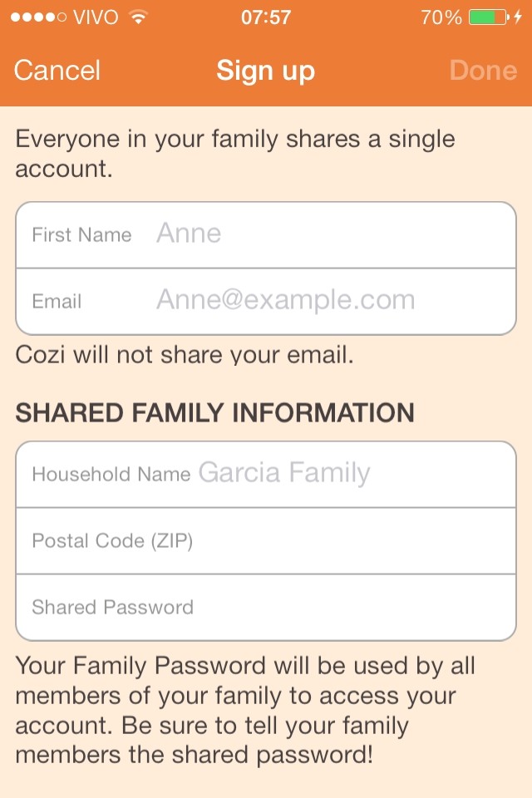
Task: Tap the Wi-Fi status icon
Action: tap(139, 17)
